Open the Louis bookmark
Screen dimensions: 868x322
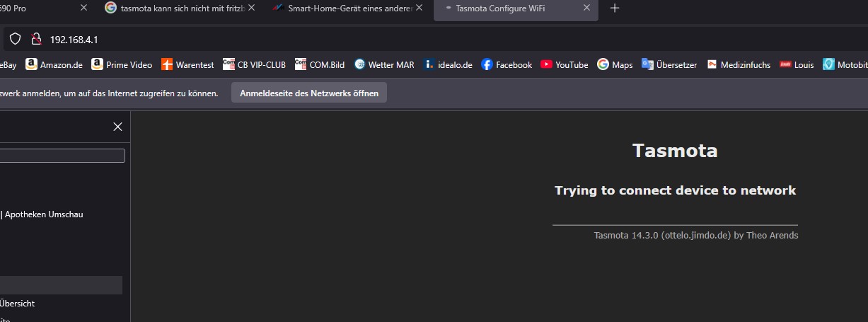[797, 64]
